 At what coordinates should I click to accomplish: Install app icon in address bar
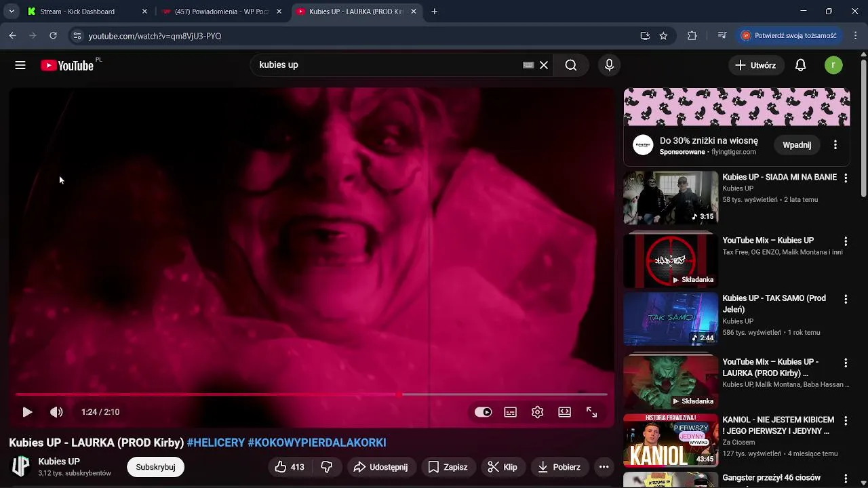click(645, 36)
